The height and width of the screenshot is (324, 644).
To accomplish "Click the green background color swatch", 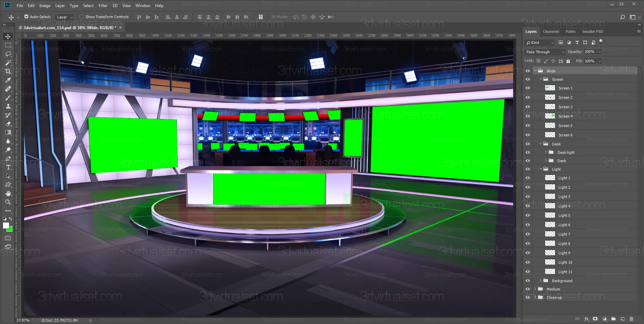I will click(x=10, y=230).
